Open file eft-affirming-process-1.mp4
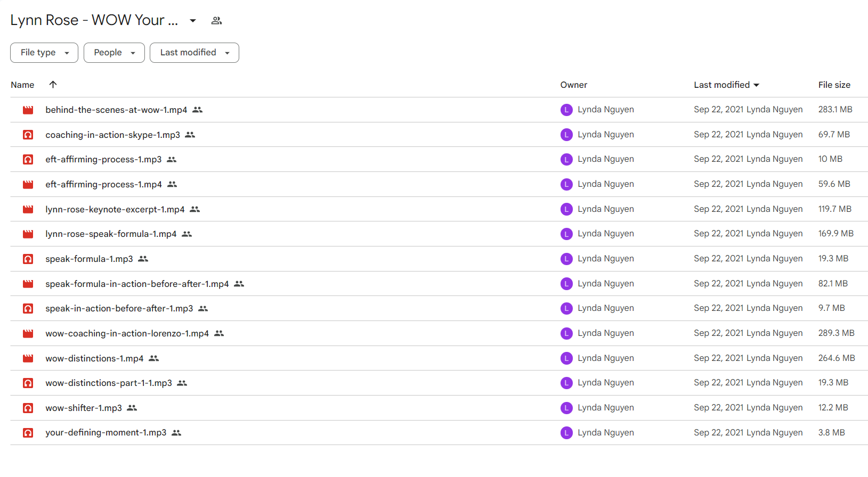 click(103, 184)
